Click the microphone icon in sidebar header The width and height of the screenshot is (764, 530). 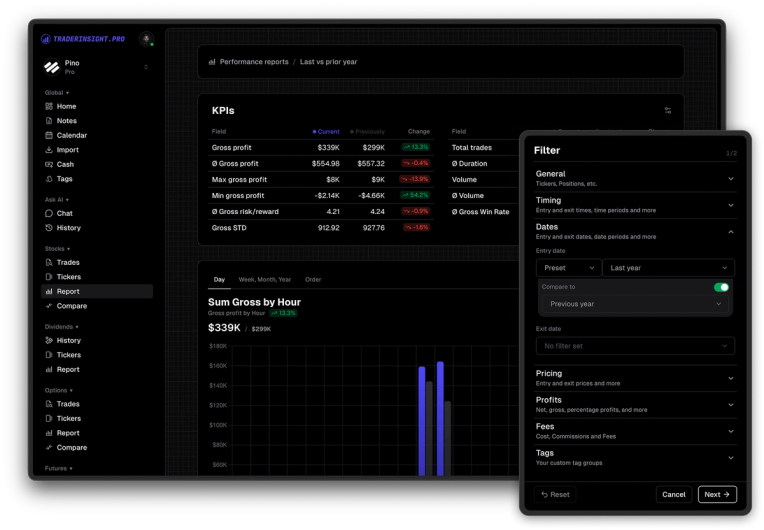(x=146, y=38)
